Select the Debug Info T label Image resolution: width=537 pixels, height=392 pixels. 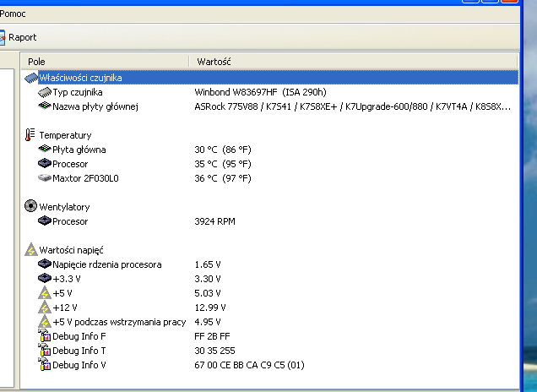point(79,351)
